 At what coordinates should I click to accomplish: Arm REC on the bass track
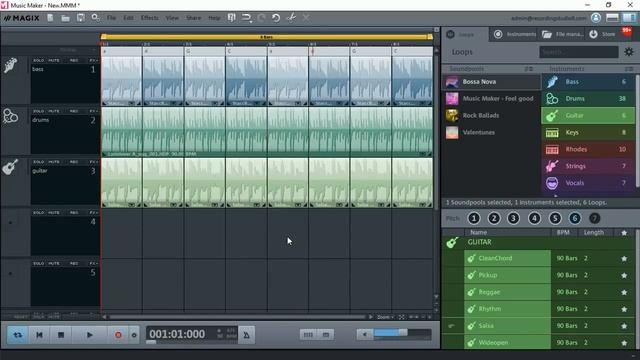[x=74, y=60]
